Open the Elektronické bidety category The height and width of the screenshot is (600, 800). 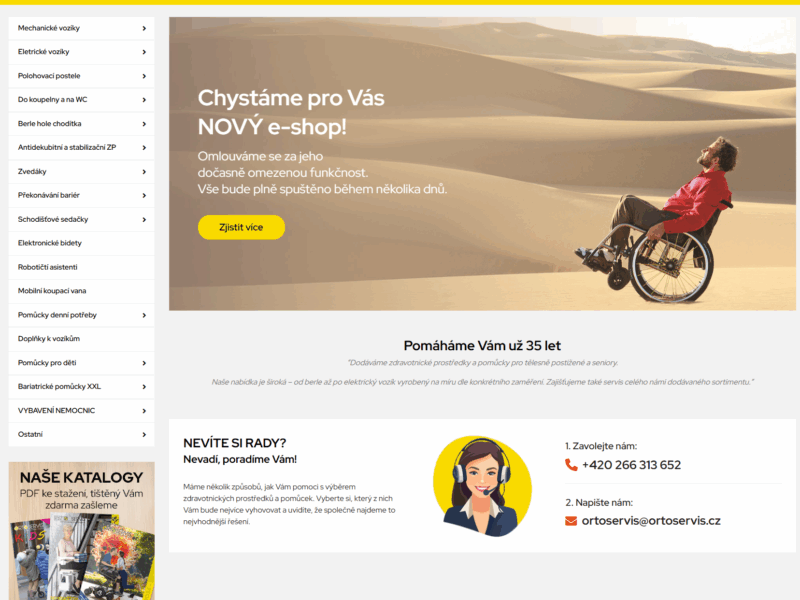[82, 243]
